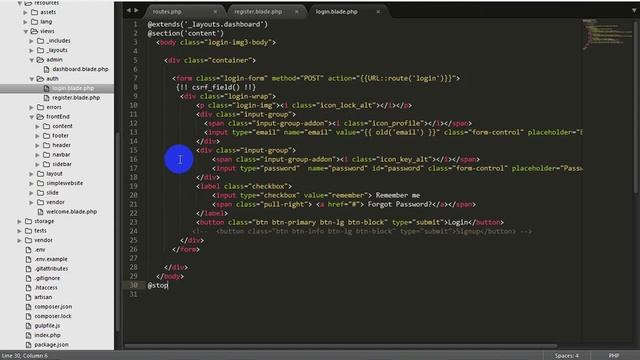Click the admin folder icon
Image resolution: width=640 pixels, height=360 pixels.
coord(40,60)
